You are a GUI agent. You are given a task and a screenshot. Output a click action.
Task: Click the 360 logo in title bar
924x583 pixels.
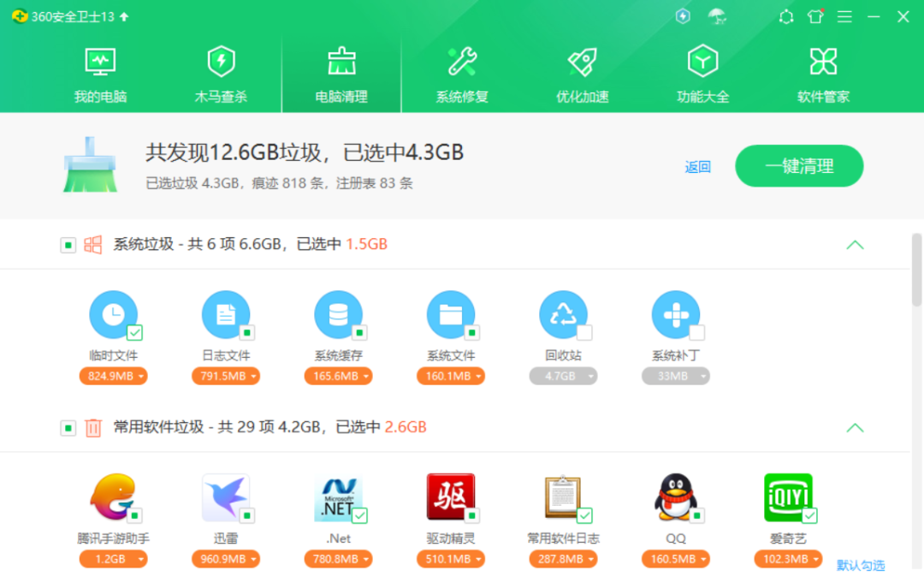(20, 16)
